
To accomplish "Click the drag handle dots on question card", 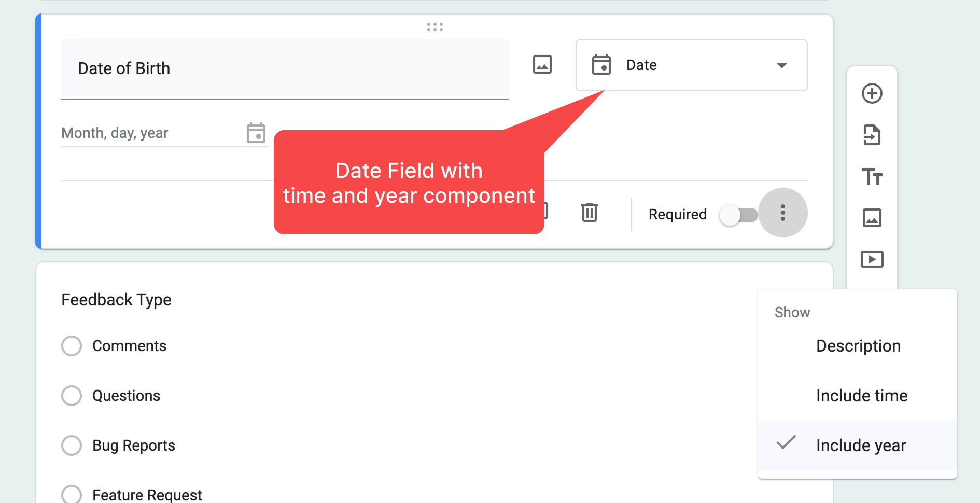I will pos(435,27).
